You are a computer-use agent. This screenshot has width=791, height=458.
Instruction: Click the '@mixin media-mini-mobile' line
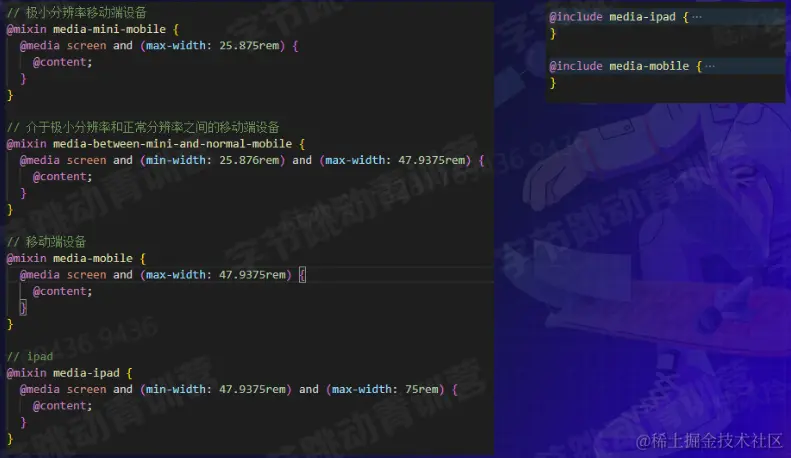[x=92, y=29]
